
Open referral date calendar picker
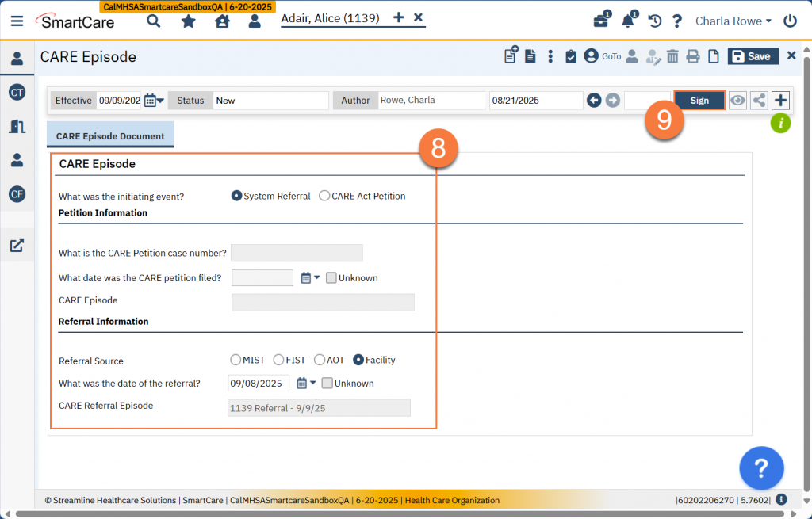[304, 383]
